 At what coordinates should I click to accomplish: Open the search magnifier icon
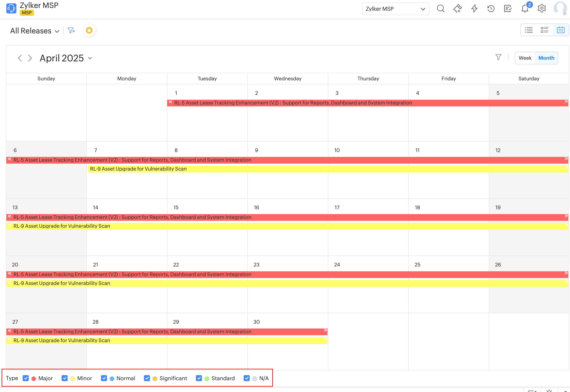(441, 9)
